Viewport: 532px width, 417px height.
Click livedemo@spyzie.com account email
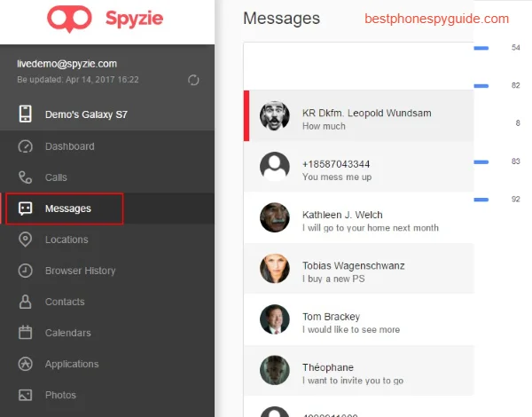[66, 64]
